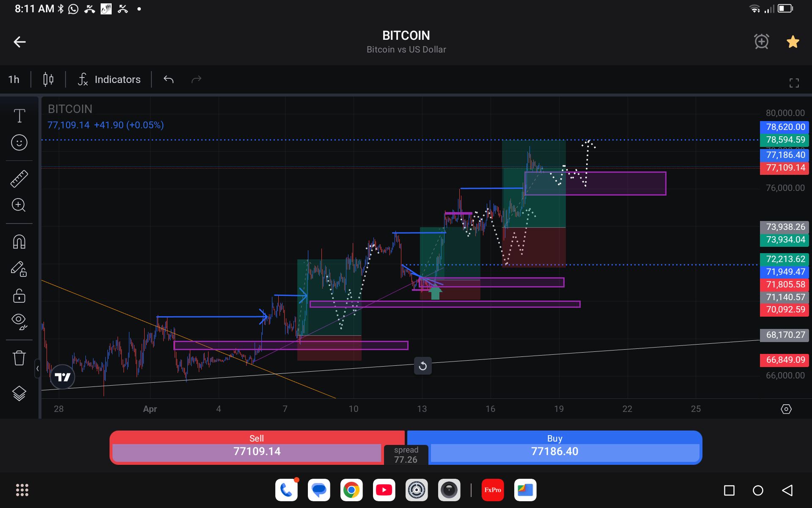Open the 1h timeframe selector
The width and height of the screenshot is (812, 508).
click(x=14, y=79)
